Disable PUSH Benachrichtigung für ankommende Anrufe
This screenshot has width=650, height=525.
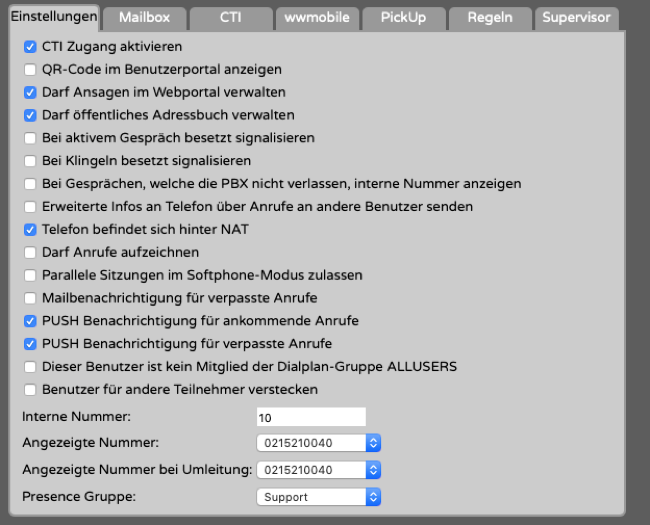(x=30, y=321)
